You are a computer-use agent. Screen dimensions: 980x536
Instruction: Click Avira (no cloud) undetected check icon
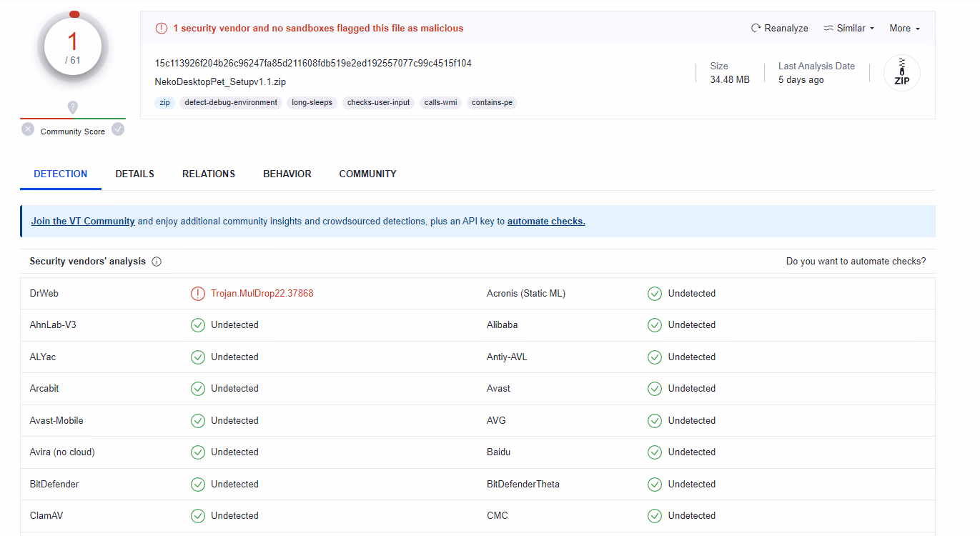pyautogui.click(x=198, y=452)
